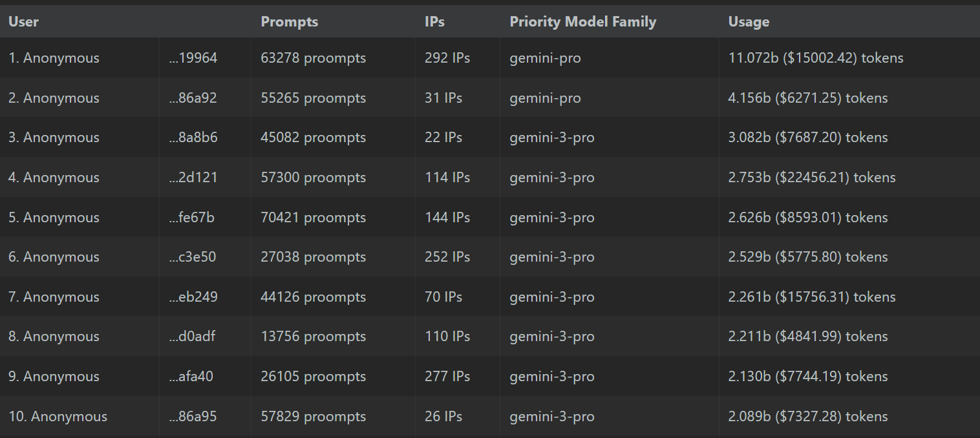Viewport: 980px width, 438px height.
Task: Click user token ...c3e50
Action: tap(193, 256)
